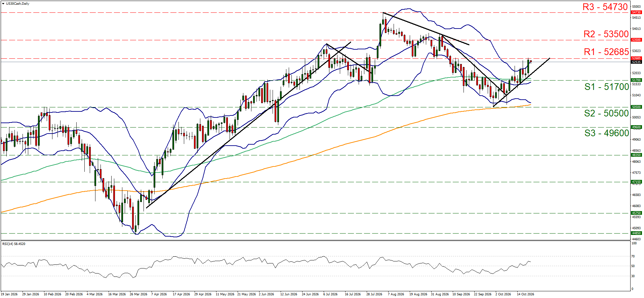
Task: Select the R2 - 53500 resistance label
Action: coord(606,34)
